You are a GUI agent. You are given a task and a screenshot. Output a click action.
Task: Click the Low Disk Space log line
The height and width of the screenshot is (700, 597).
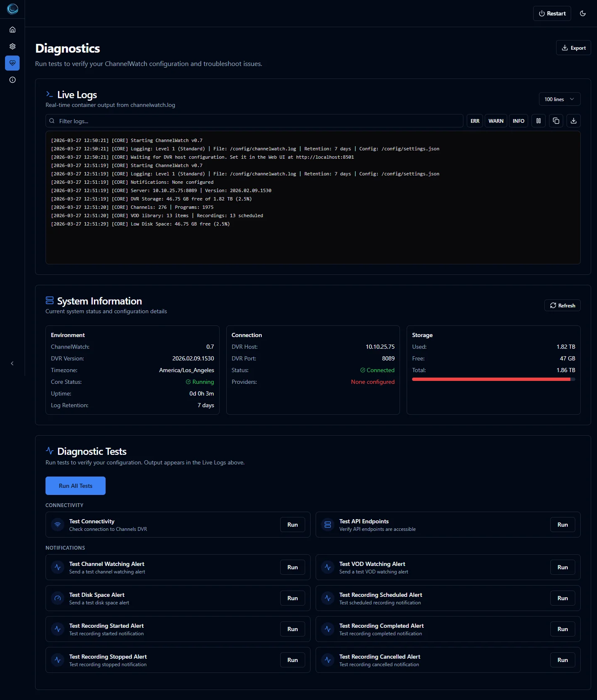(140, 224)
